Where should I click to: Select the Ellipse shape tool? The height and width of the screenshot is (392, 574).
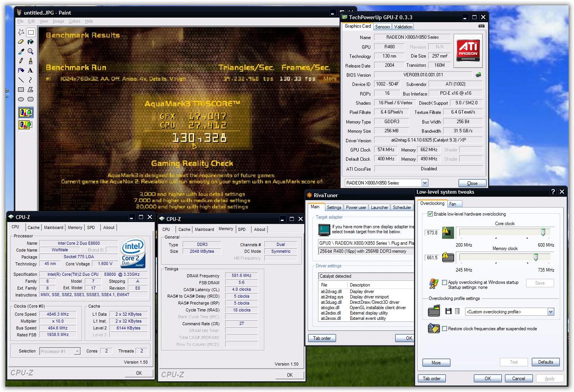(x=21, y=99)
